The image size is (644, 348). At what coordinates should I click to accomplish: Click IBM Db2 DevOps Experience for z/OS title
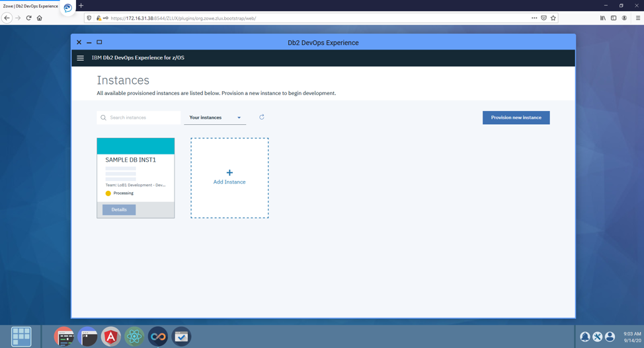pyautogui.click(x=138, y=58)
